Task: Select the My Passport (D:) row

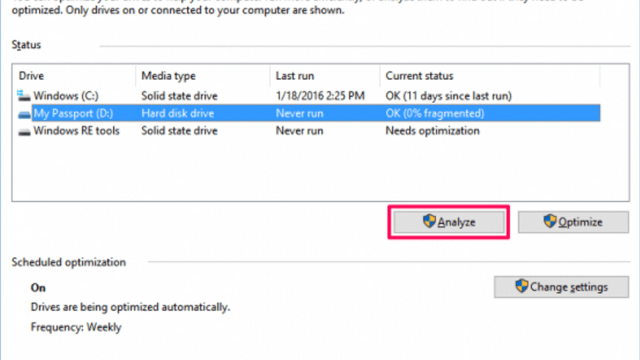Action: pos(309,113)
